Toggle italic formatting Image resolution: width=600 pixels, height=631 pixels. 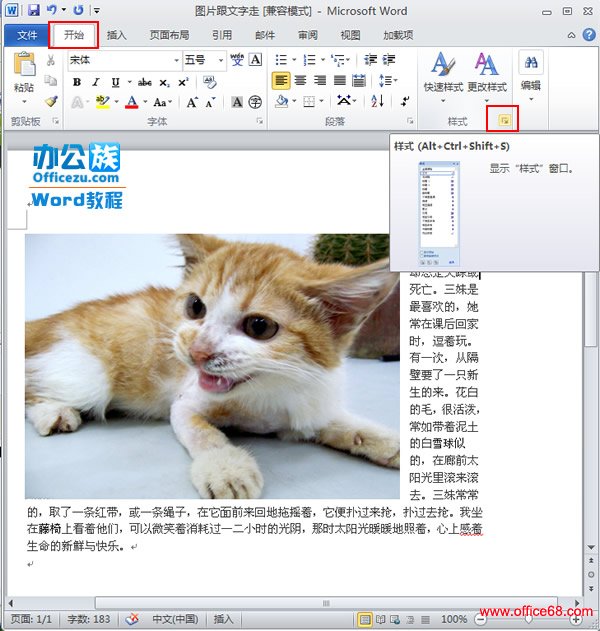click(x=96, y=82)
